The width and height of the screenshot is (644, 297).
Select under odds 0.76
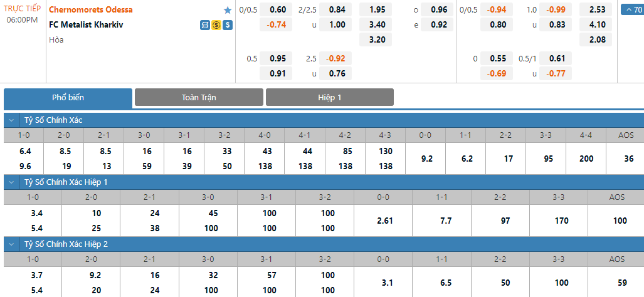335,74
